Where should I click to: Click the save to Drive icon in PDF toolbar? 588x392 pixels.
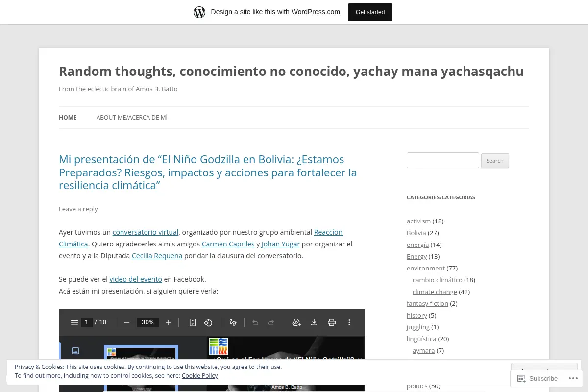pyautogui.click(x=296, y=322)
